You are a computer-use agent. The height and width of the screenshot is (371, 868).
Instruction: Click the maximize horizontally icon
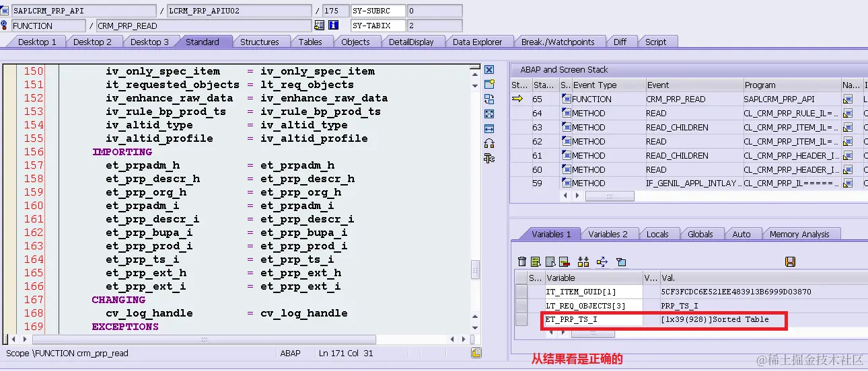point(489,128)
